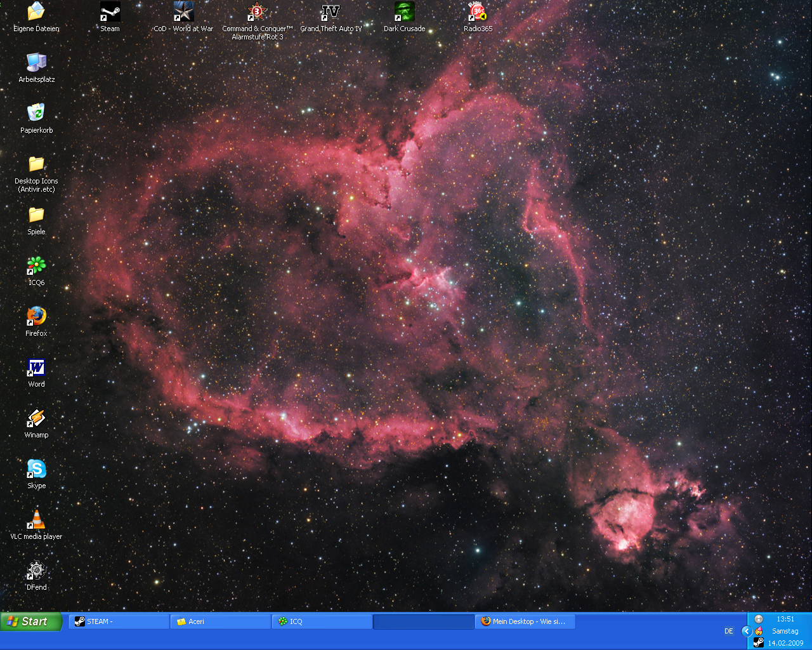Viewport: 812px width, 650px height.
Task: Select the VLC media player icon
Action: pos(36,520)
